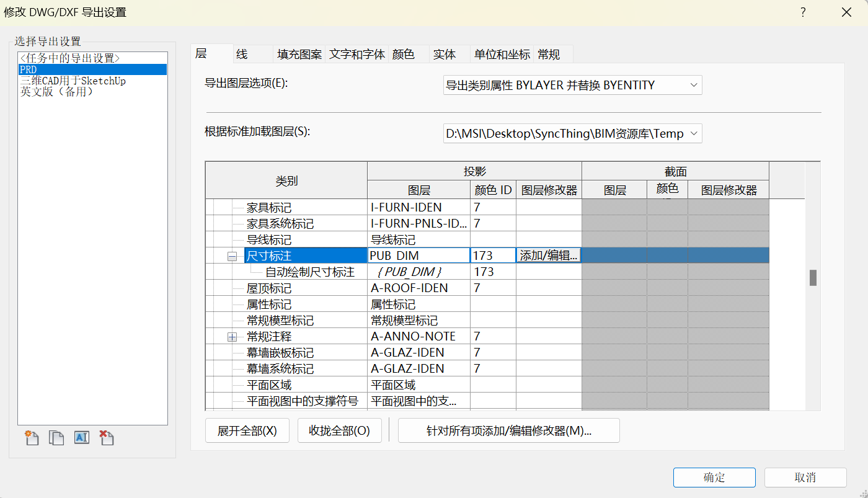
Task: Click the 展开全部 button
Action: [x=247, y=430]
